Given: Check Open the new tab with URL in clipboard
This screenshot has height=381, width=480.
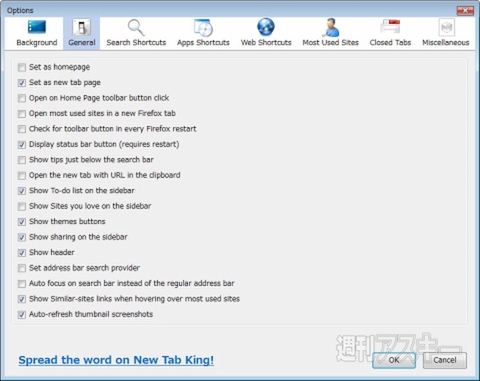Looking at the screenshot, I should (x=22, y=175).
